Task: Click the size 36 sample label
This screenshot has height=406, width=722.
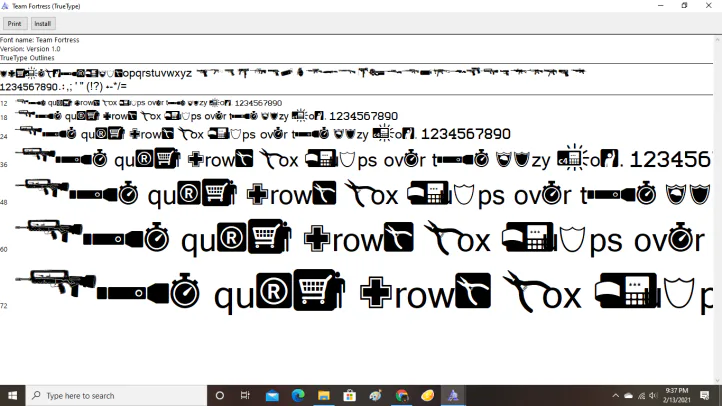Action: pyautogui.click(x=4, y=164)
